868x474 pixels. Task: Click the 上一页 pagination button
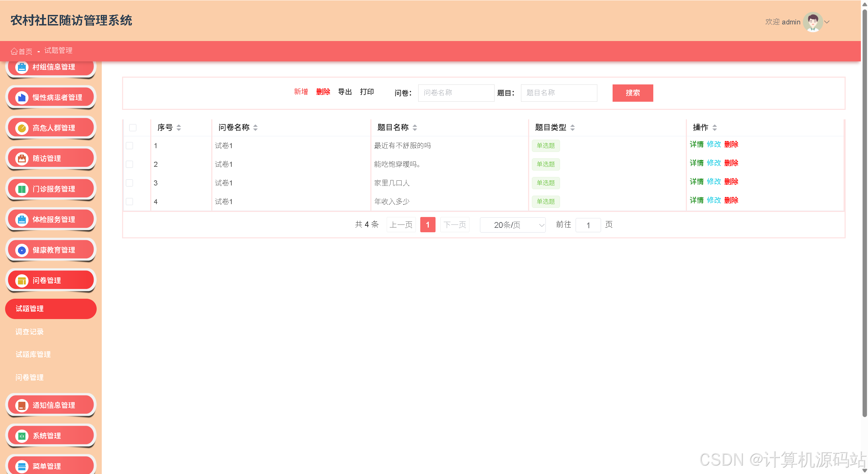coord(401,225)
